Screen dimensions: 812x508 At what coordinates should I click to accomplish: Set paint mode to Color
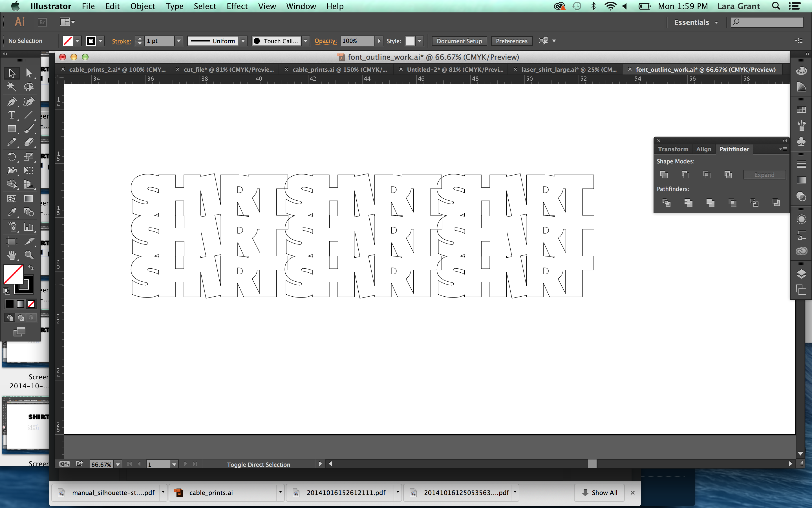point(10,304)
